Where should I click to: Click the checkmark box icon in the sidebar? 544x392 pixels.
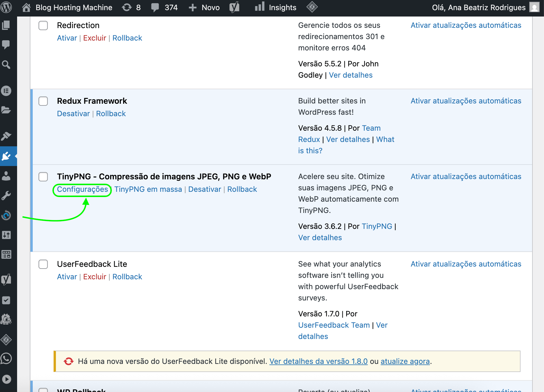tap(6, 300)
